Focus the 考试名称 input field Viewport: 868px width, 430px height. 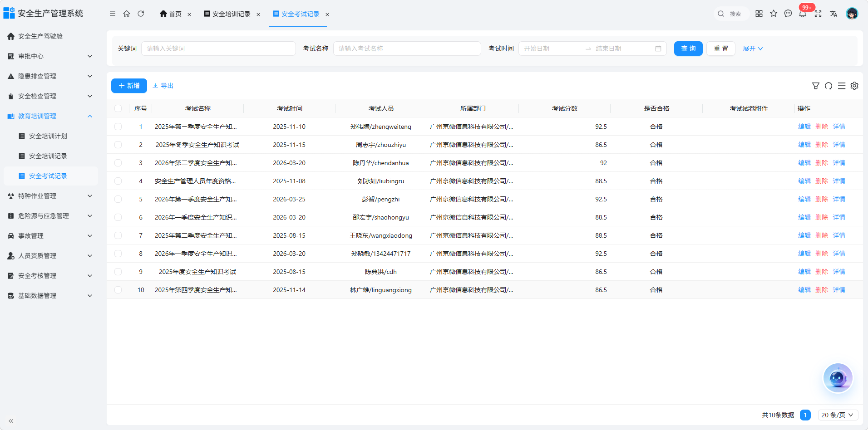point(407,49)
